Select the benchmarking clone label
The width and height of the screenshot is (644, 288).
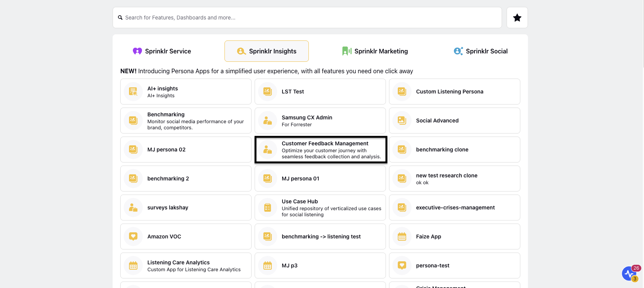[x=442, y=150]
